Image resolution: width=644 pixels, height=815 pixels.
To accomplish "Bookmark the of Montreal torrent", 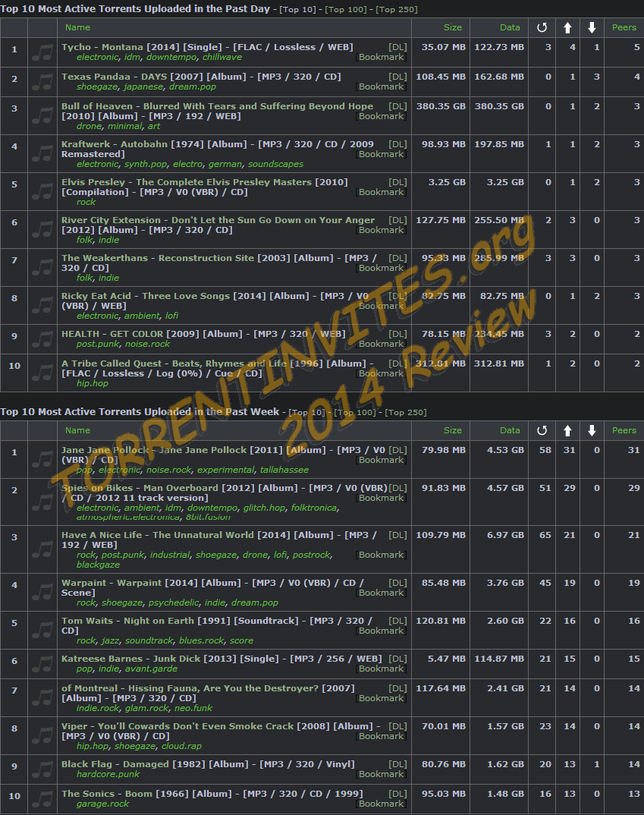I will click(x=382, y=699).
